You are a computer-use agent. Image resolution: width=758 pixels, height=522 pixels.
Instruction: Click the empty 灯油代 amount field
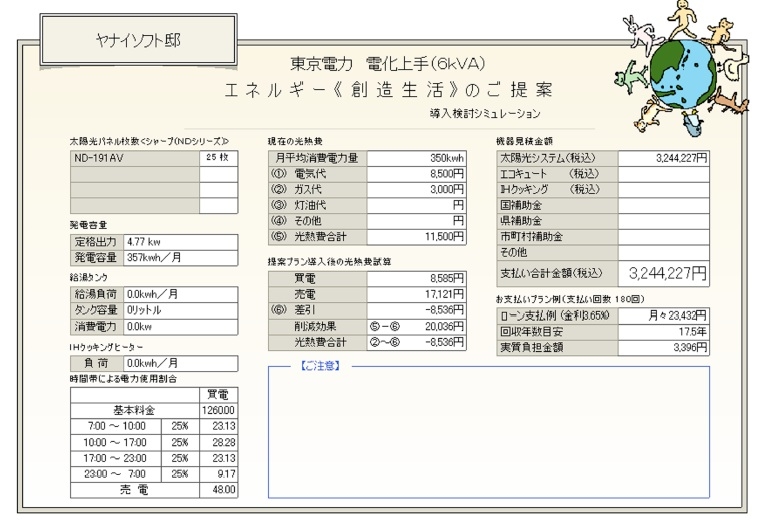pyautogui.click(x=416, y=205)
